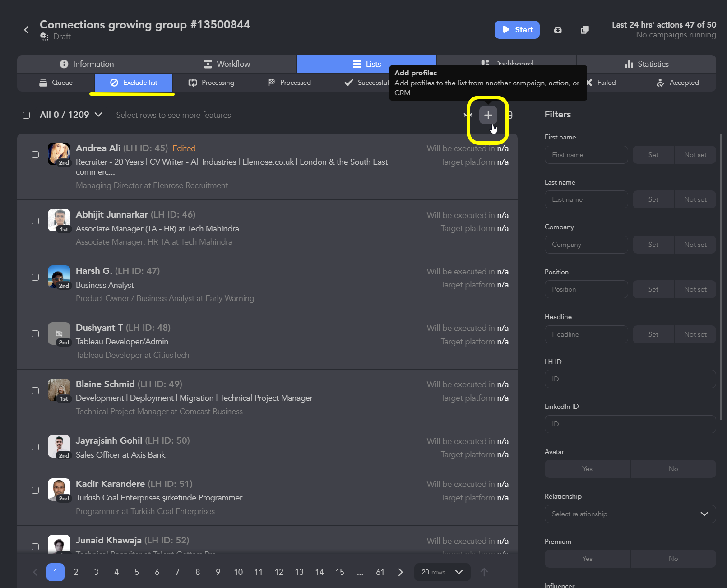Start the campaign
The height and width of the screenshot is (588, 727).
tap(517, 30)
